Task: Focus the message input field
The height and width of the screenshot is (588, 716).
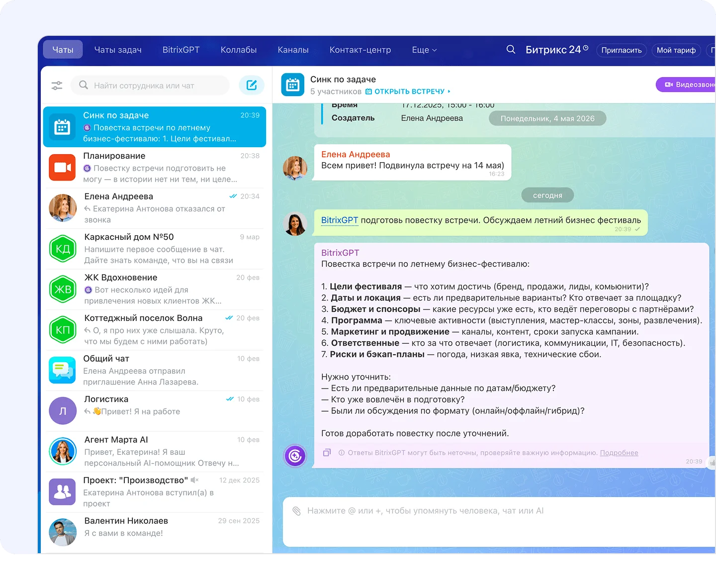Action: pyautogui.click(x=499, y=521)
